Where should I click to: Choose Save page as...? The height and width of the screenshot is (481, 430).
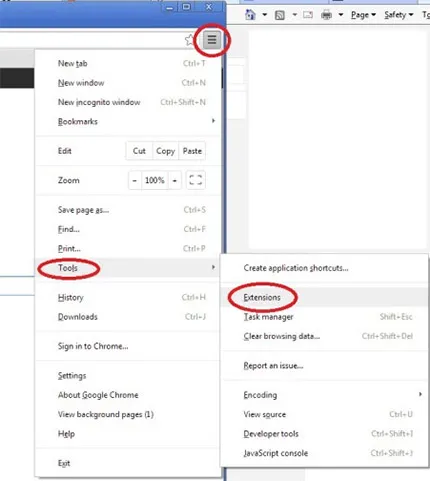[x=128, y=210]
